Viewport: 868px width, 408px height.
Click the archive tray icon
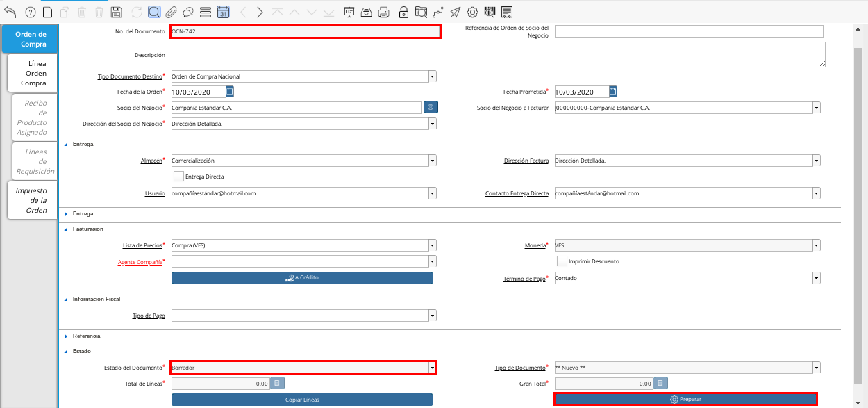[x=366, y=12]
